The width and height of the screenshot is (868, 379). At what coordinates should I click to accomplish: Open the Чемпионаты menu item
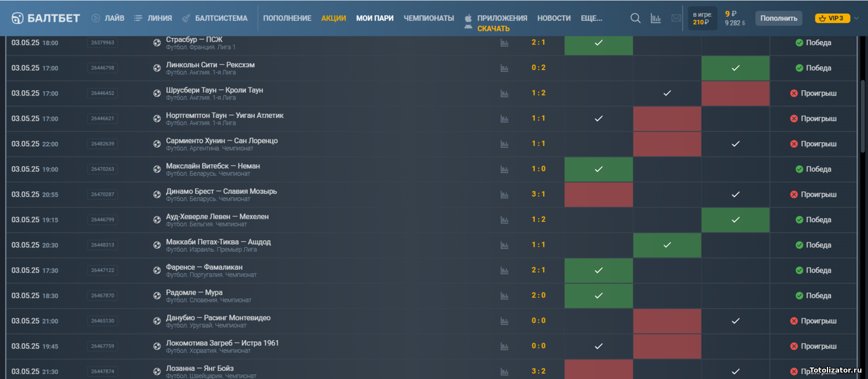(428, 18)
